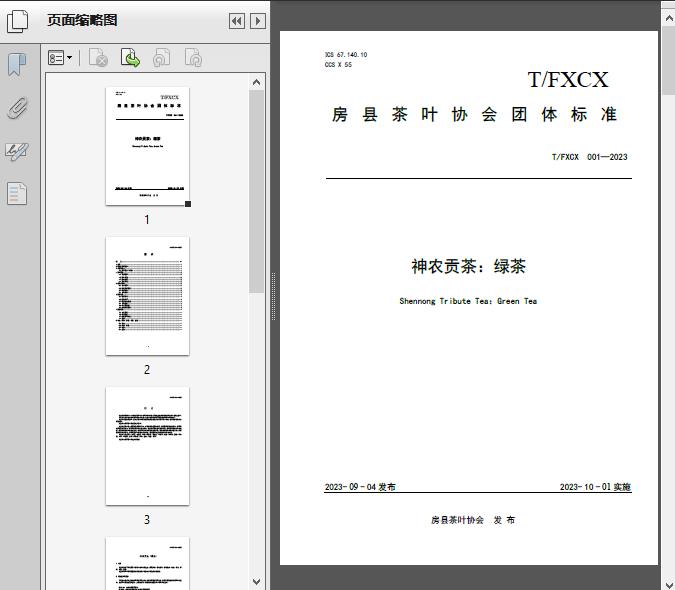This screenshot has height=590, width=675.
Task: Click the pane splitter grip handle
Action: [x=273, y=296]
